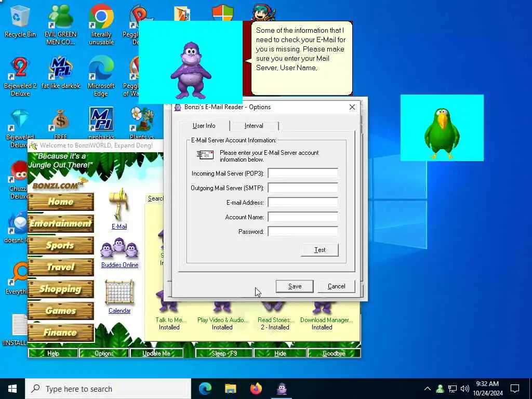Open Edge from the taskbar
532x399 pixels.
tap(205, 389)
